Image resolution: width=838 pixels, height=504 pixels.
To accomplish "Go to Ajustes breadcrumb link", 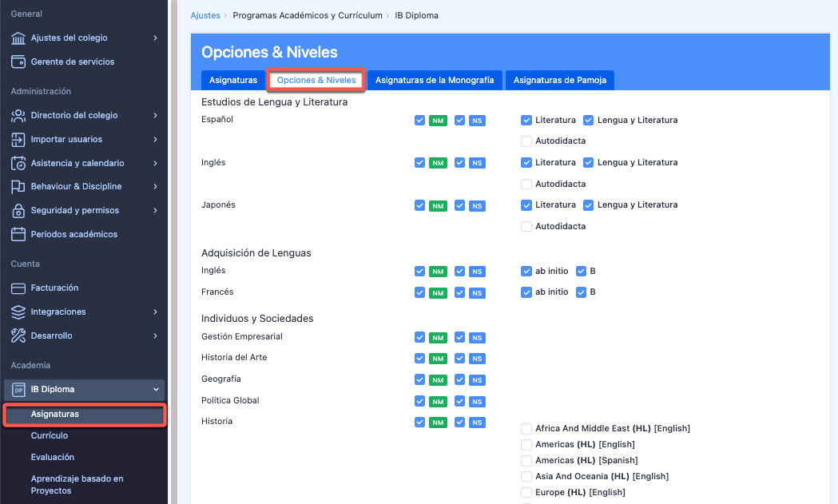I will click(205, 15).
